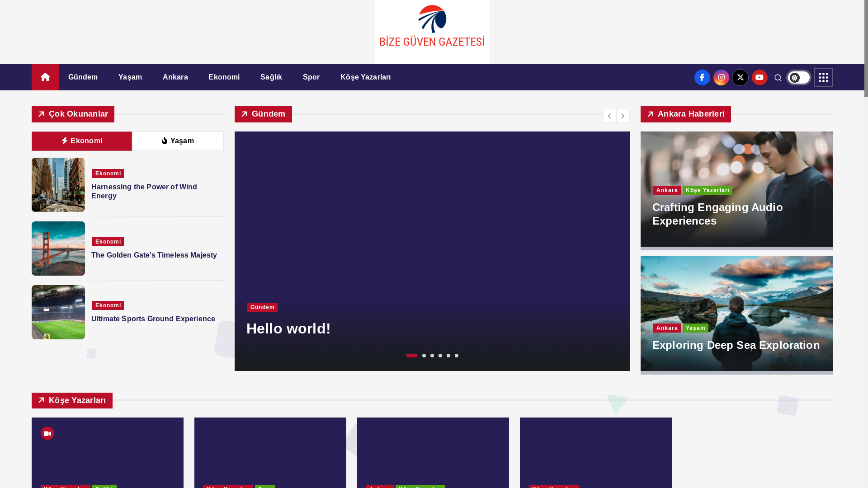Screen dimensions: 868x488
Task: Show next Gündem slide arrow
Action: pos(623,116)
